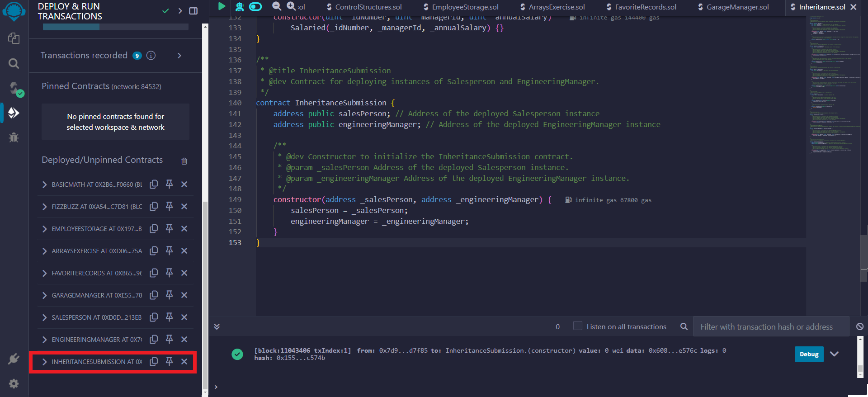The image size is (868, 397).
Task: Expand the ARRAYSEXERCISE deployed contract
Action: pos(44,251)
